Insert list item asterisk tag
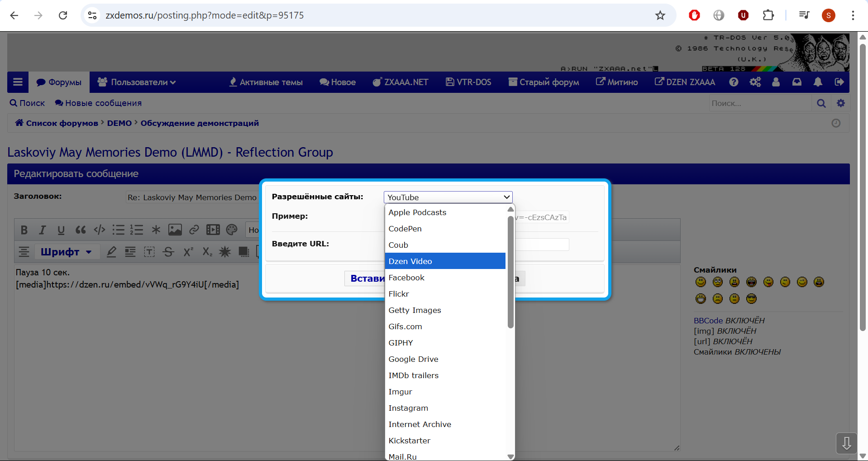Screen dimensions: 868x461 tap(156, 230)
